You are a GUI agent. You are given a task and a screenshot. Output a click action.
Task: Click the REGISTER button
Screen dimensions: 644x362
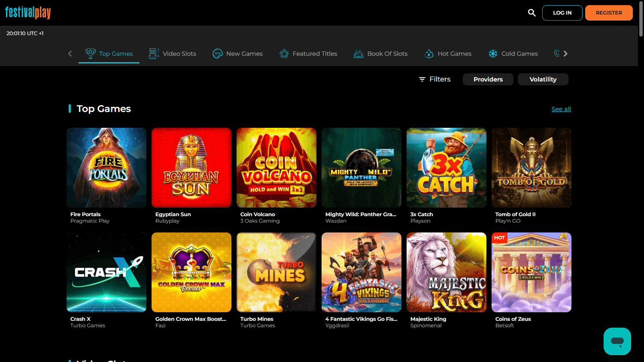(x=609, y=13)
